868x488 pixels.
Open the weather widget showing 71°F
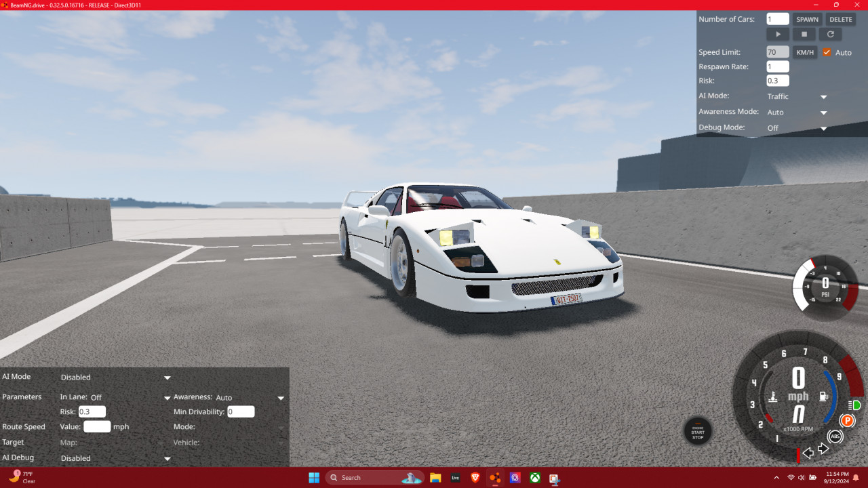click(22, 477)
